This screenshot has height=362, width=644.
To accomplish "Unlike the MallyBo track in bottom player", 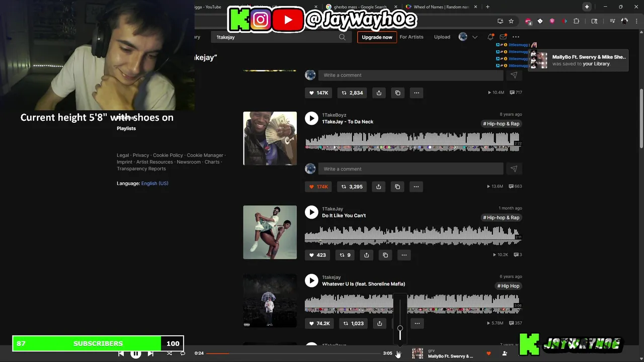I will (x=489, y=353).
